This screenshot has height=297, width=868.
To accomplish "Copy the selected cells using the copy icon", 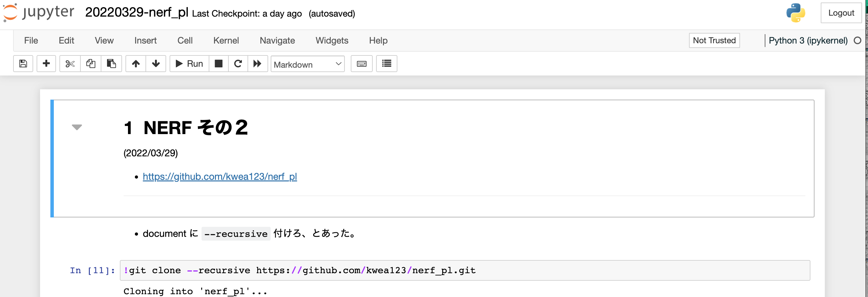I will (91, 64).
